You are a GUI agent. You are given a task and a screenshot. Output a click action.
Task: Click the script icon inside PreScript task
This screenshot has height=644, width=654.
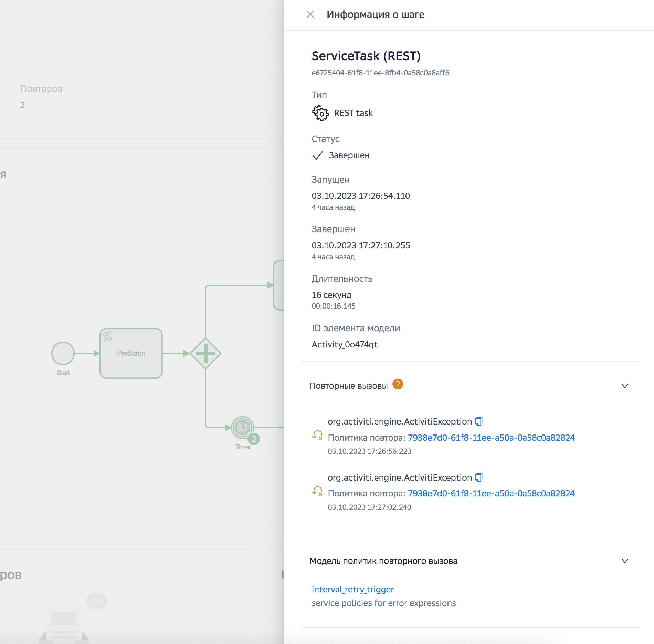click(108, 336)
